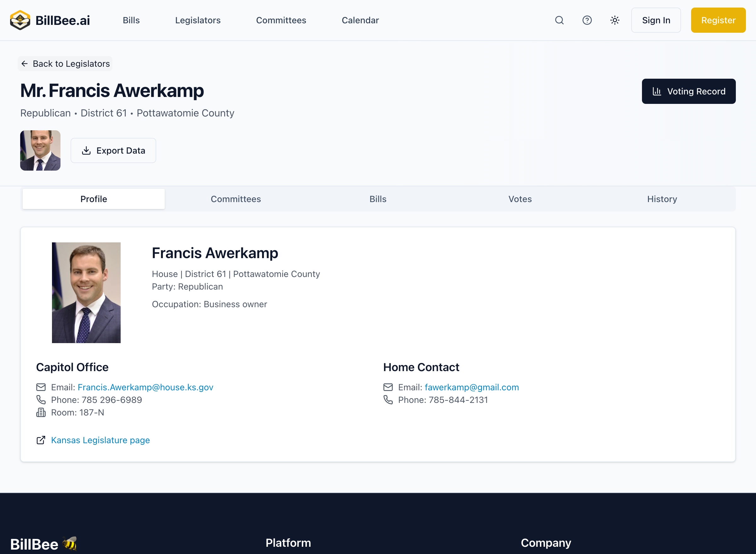Open Francis.Awerkamp@house.ks.gov email link
Viewport: 756px width, 554px height.
click(x=145, y=387)
